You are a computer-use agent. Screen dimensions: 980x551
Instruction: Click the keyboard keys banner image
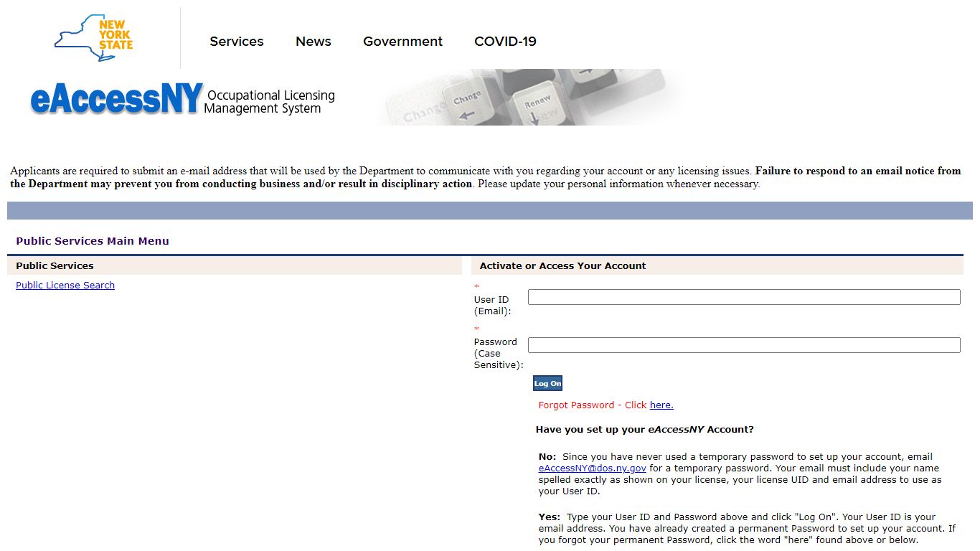[531, 97]
